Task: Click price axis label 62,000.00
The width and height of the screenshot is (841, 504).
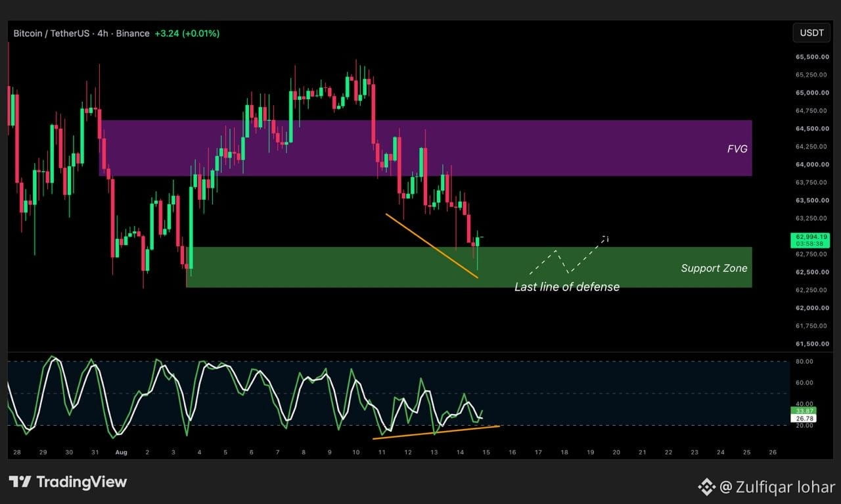Action: click(811, 308)
